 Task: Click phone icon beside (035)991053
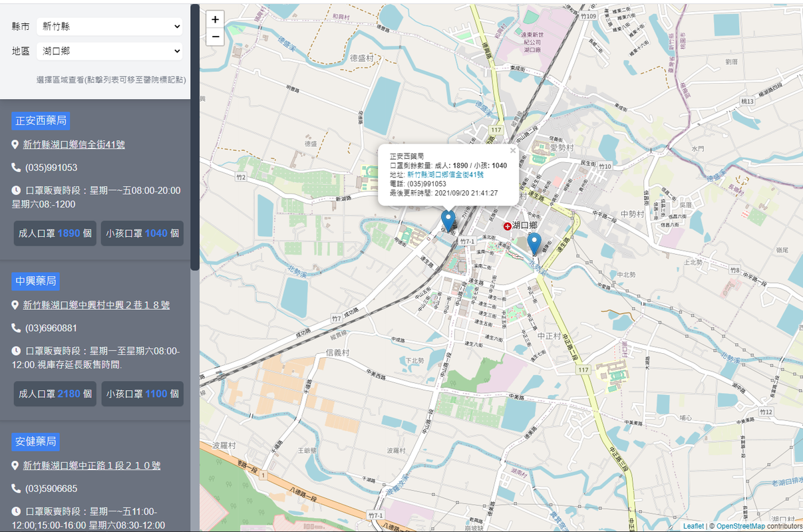[x=16, y=168]
